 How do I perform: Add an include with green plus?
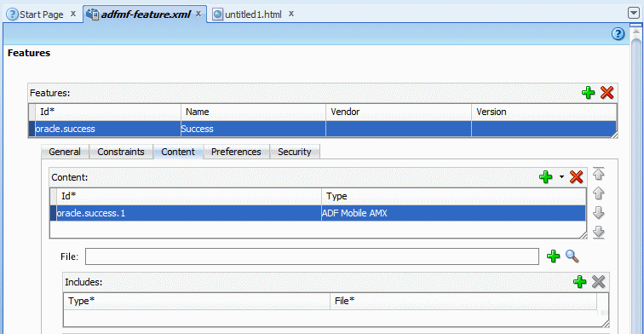pyautogui.click(x=579, y=281)
